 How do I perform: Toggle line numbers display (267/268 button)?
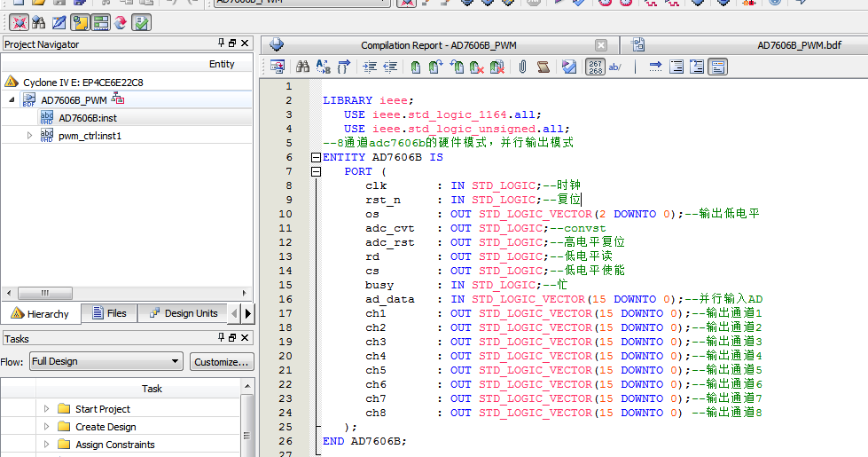click(x=596, y=67)
